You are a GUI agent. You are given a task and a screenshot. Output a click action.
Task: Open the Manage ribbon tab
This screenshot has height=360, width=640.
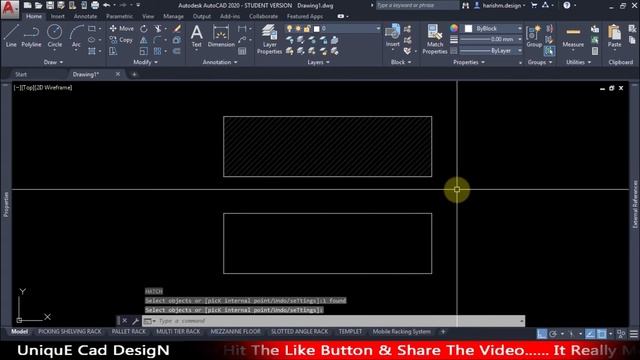point(173,16)
